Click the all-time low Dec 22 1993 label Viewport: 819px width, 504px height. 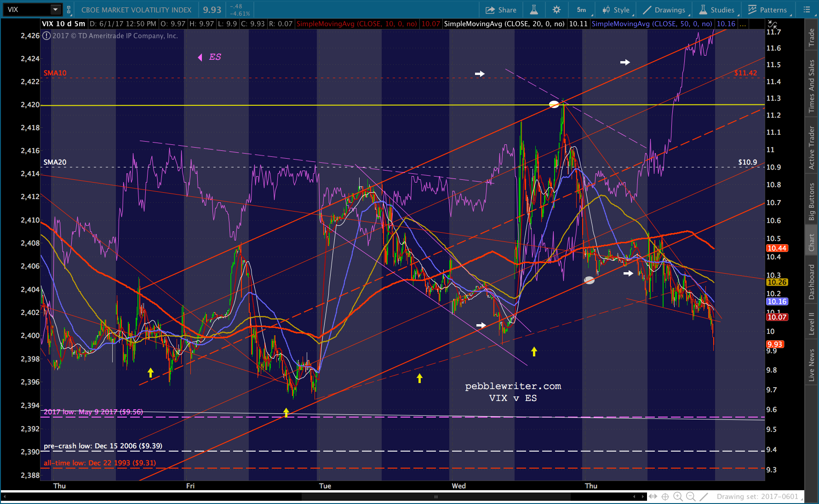100,463
